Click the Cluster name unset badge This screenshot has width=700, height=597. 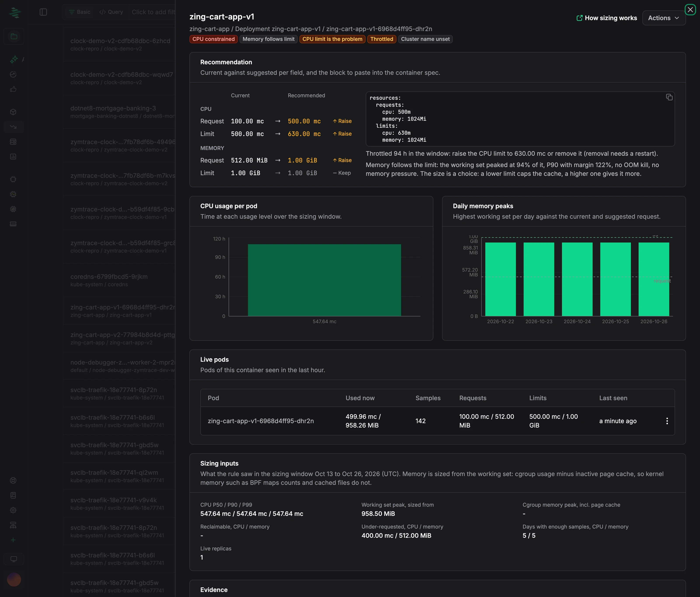[x=425, y=39]
